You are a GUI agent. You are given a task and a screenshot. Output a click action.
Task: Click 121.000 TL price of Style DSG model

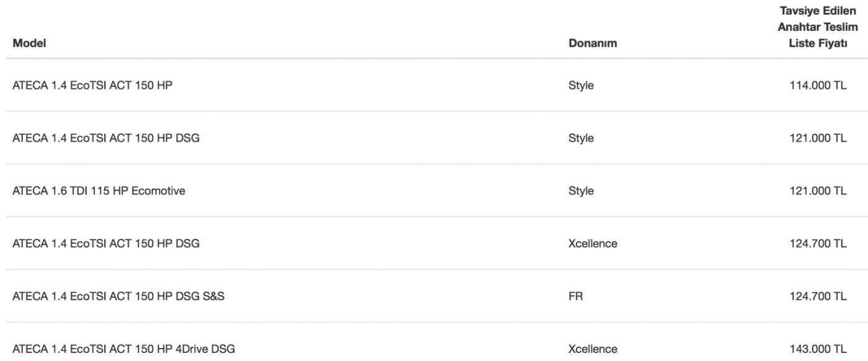click(x=818, y=138)
